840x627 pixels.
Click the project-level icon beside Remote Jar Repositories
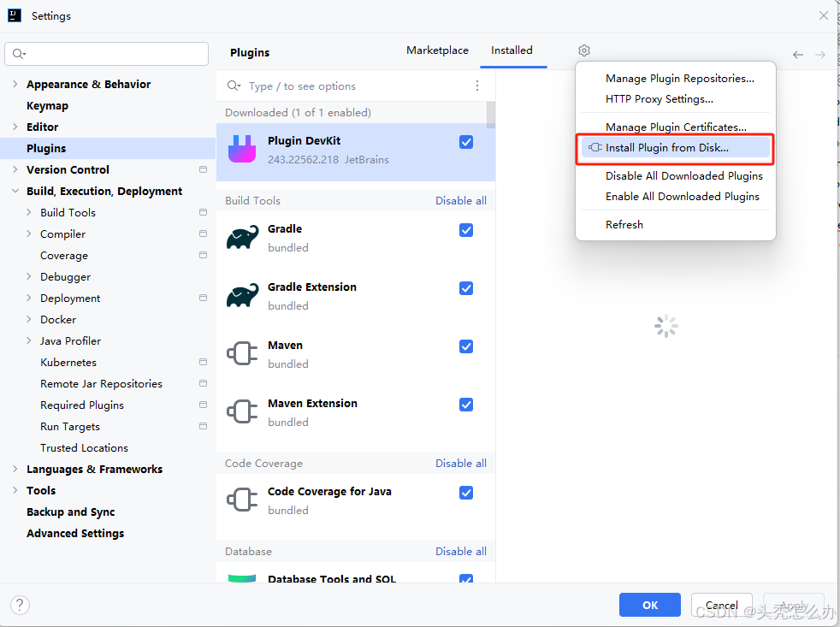click(x=203, y=383)
